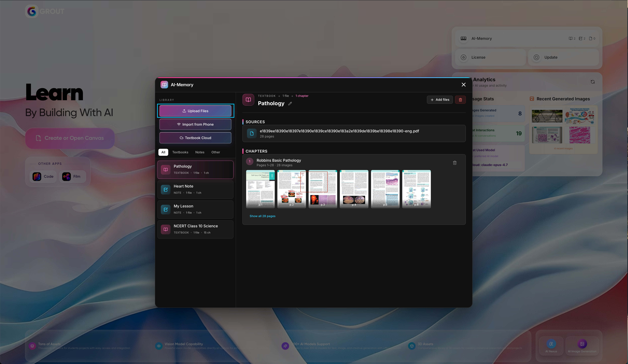Delete the Pathology textbook via red trash icon
This screenshot has height=364, width=628.
(460, 100)
